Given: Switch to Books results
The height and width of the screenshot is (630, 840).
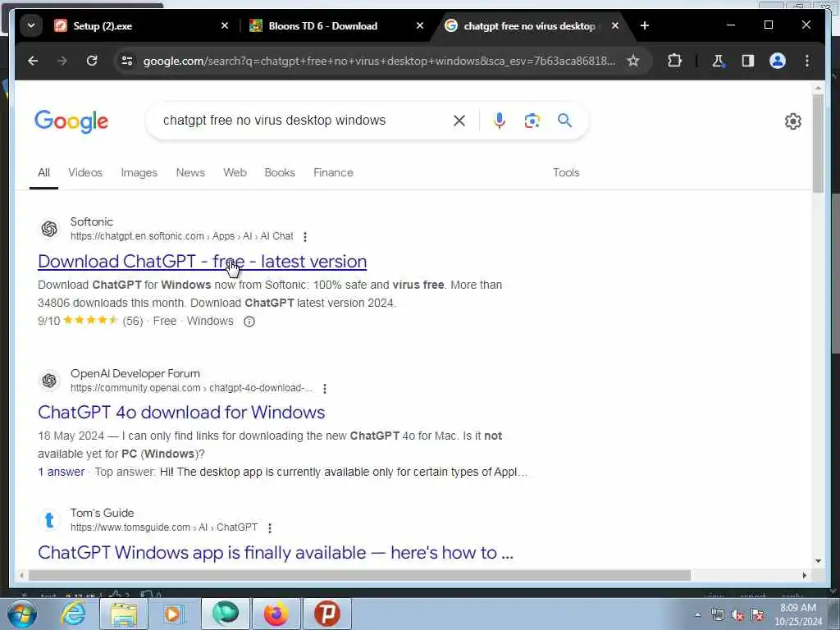Looking at the screenshot, I should (280, 173).
